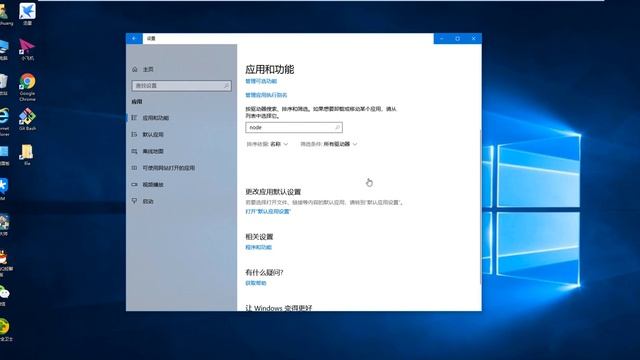The width and height of the screenshot is (640, 360).
Task: Open the 小飞机 paper plane desktop shortcut
Action: (27, 49)
